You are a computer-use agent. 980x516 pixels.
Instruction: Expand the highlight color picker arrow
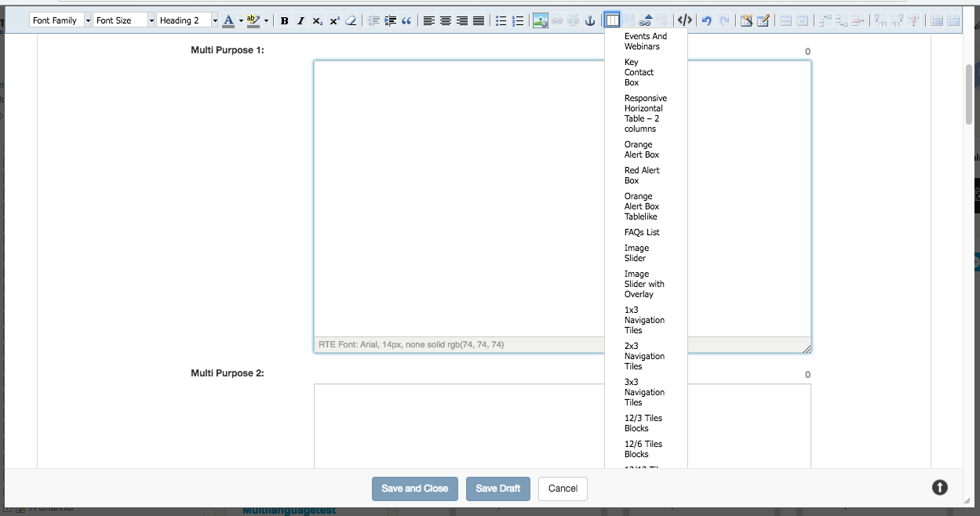point(266,20)
